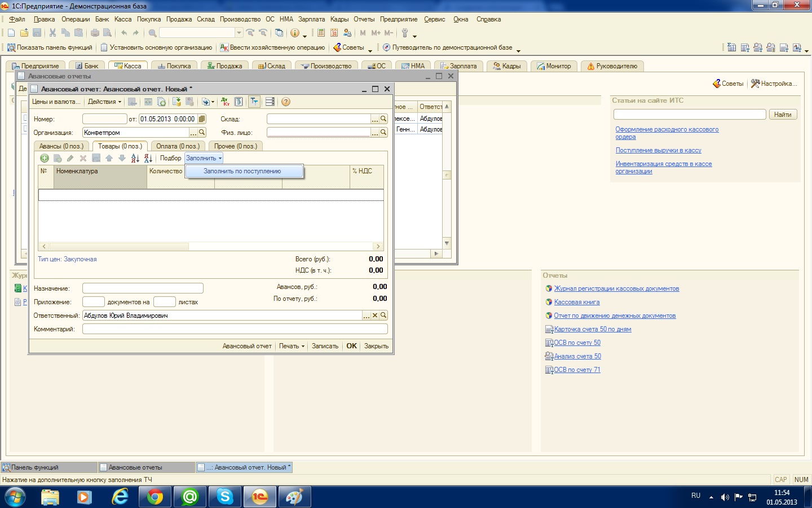Image resolution: width=812 pixels, height=508 pixels.
Task: Open calendar picker next to date field
Action: tap(202, 119)
